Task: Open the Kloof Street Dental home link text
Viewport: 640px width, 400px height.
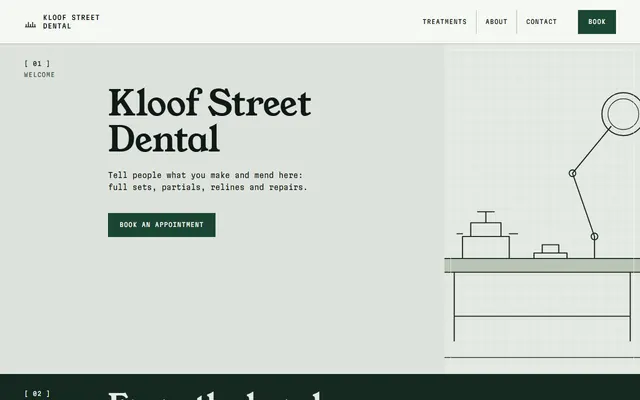Action: [x=71, y=22]
